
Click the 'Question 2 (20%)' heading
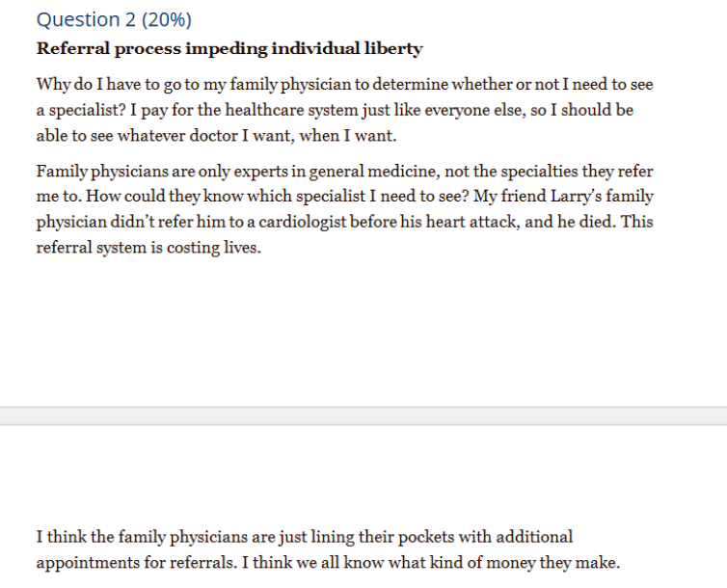point(114,20)
